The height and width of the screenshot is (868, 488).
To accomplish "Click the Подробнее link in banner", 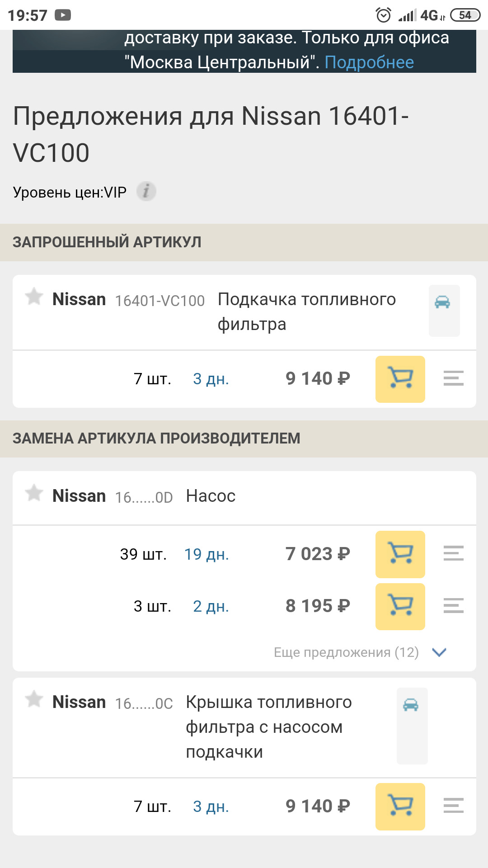I will point(369,62).
